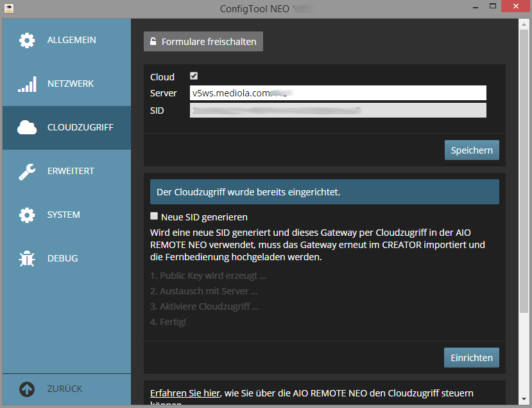
Task: Open the ALLGEMEIN section
Action: [x=71, y=40]
